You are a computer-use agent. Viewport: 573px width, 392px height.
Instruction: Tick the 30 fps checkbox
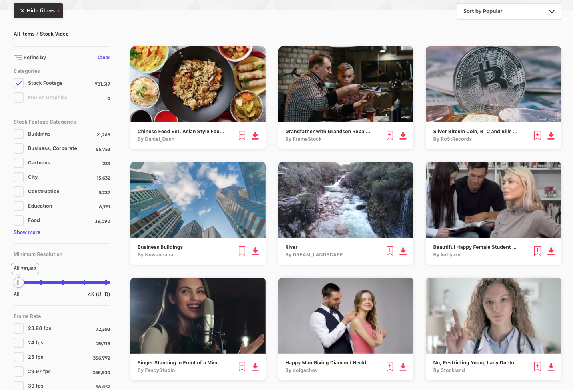19,386
